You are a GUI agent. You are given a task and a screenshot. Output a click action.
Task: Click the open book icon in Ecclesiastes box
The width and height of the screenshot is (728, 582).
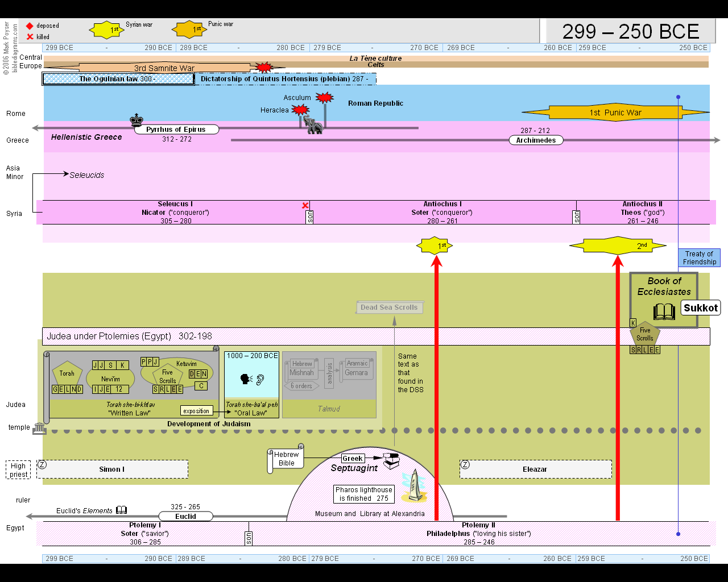pyautogui.click(x=664, y=311)
